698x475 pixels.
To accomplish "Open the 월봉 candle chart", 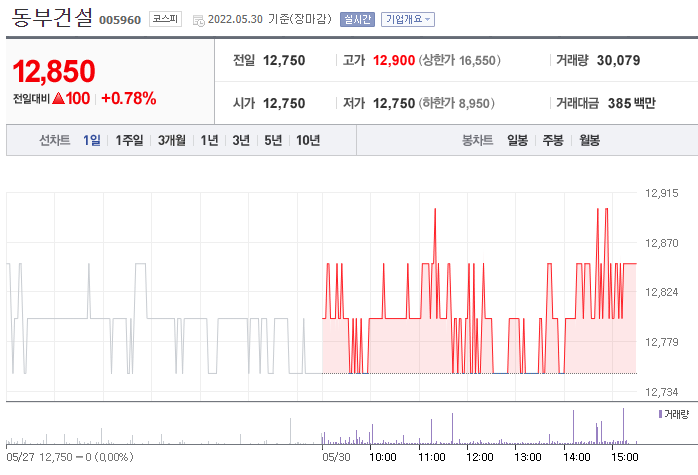I will tap(589, 140).
